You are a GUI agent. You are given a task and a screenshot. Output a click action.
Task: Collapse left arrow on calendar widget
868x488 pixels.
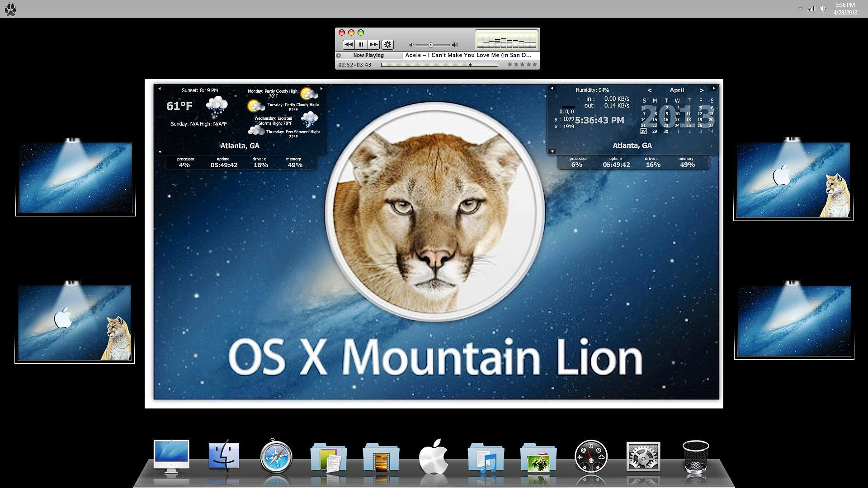[x=552, y=88]
